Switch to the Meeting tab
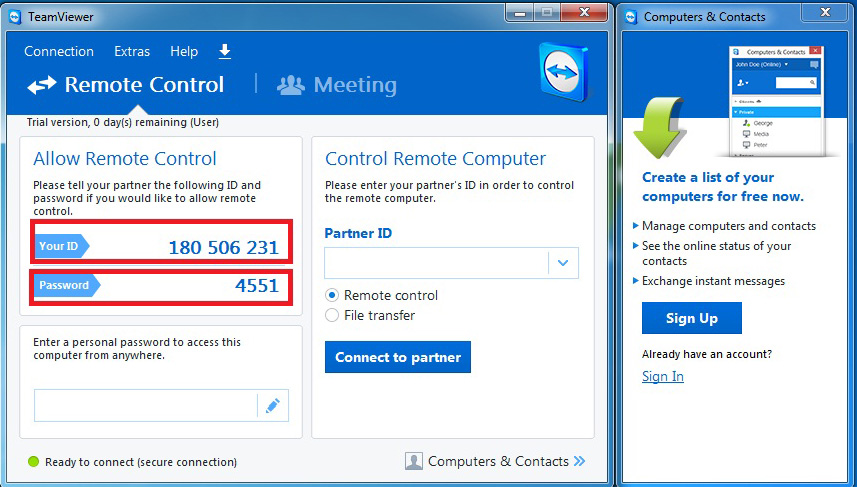 click(x=354, y=85)
